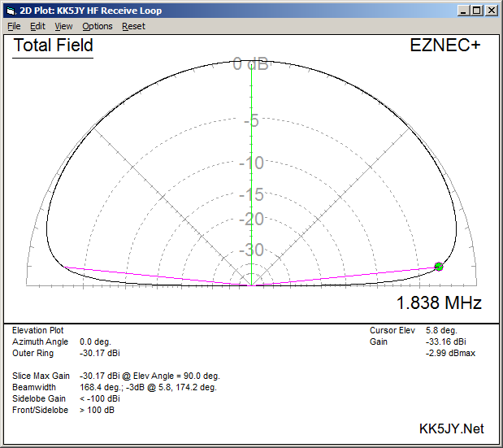
Task: Click the '-30' dB ring label
Action: [252, 250]
